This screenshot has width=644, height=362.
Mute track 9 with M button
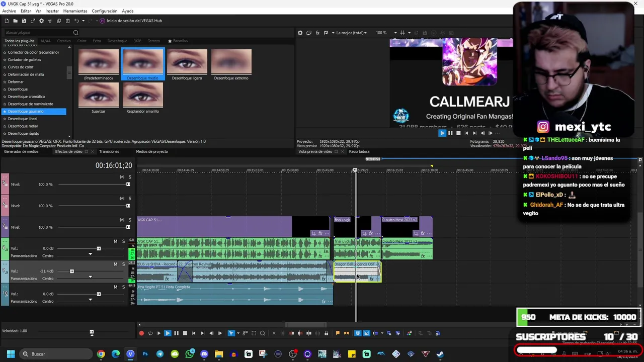point(115,264)
